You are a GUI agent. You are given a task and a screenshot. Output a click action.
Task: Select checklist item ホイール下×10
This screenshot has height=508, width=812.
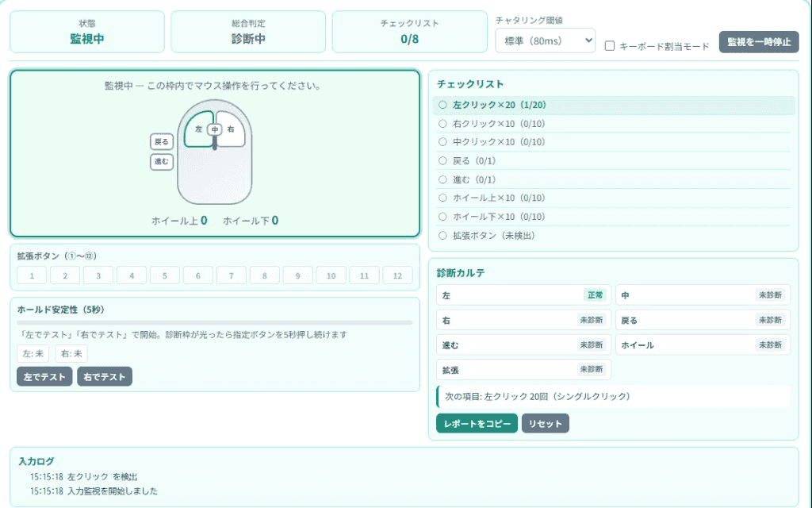[614, 217]
